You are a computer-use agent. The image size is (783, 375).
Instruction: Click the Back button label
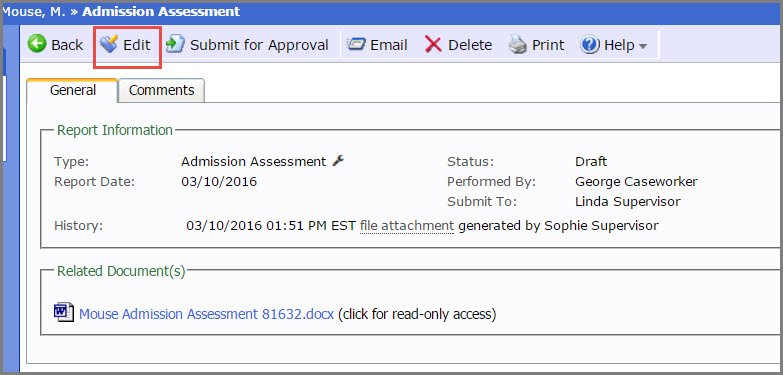(x=67, y=45)
